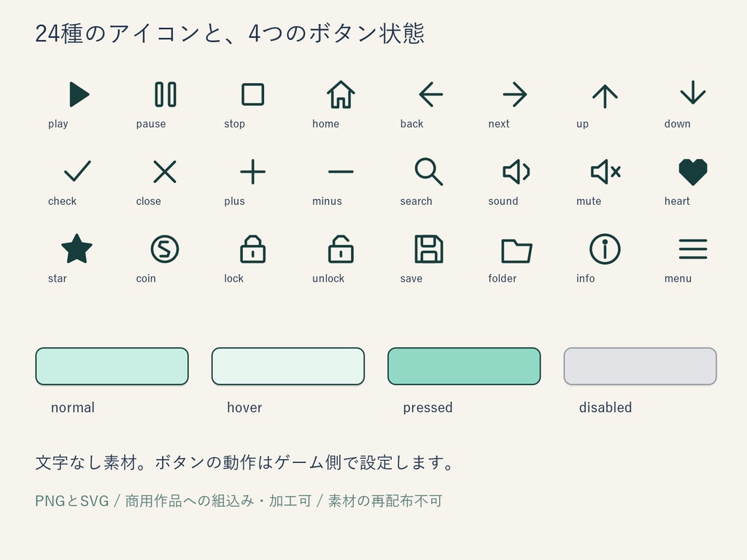This screenshot has width=747, height=560.
Task: Select the plus icon
Action: (x=252, y=171)
